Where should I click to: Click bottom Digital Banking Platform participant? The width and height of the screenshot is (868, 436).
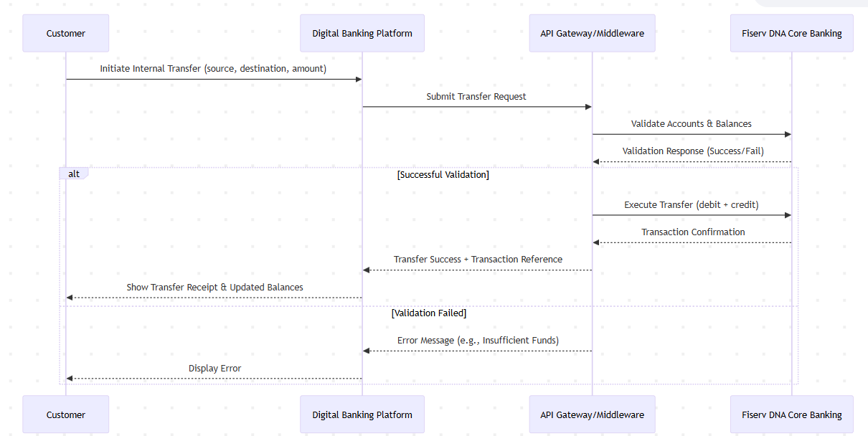(x=362, y=414)
